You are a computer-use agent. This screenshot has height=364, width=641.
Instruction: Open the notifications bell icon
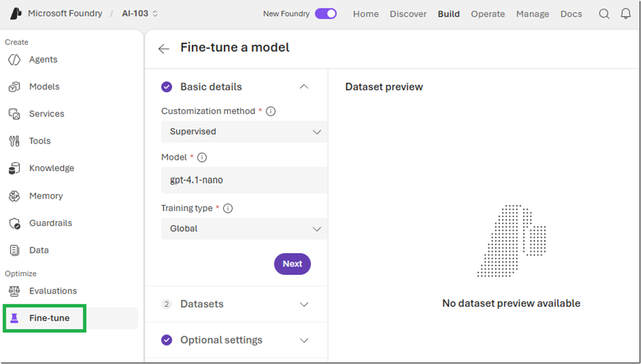tap(626, 14)
